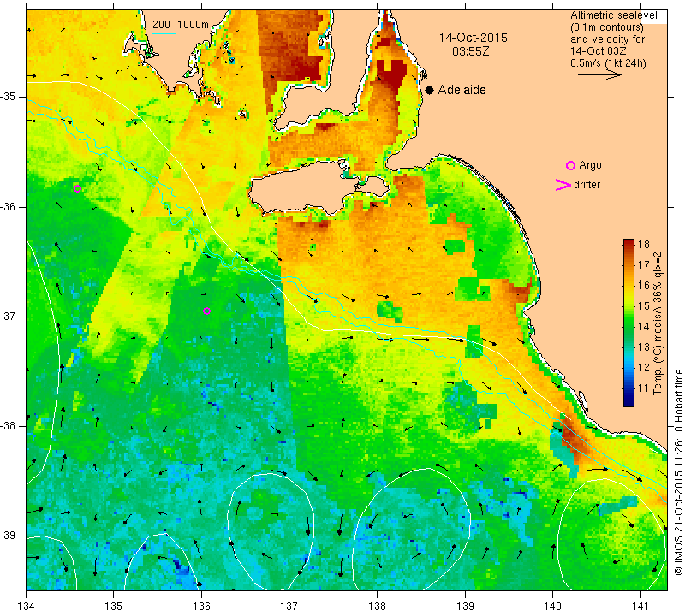The height and width of the screenshot is (616, 685).
Task: Click the 200 1000m depth contour label
Action: point(181,25)
